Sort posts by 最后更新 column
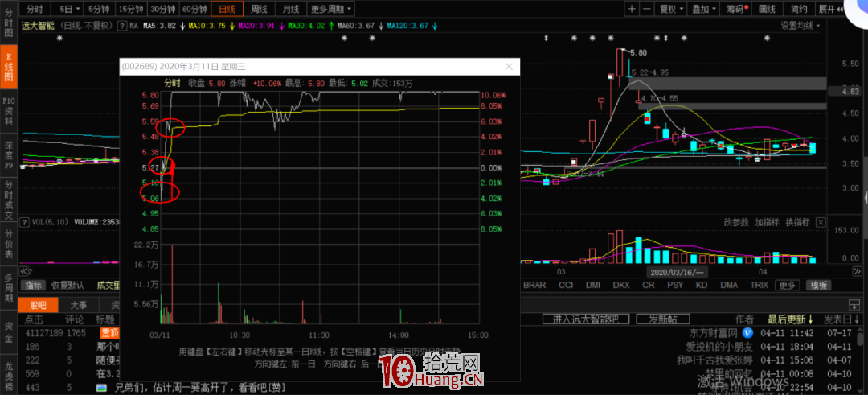The width and height of the screenshot is (868, 395). 789,319
